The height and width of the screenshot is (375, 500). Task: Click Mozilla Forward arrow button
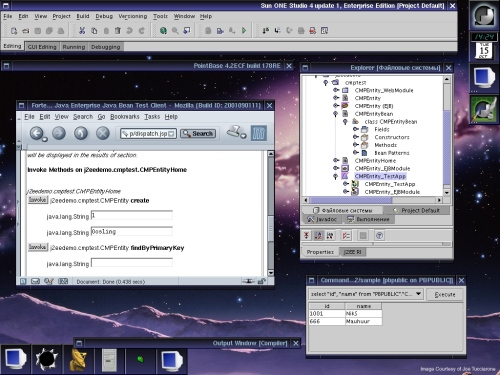point(59,133)
